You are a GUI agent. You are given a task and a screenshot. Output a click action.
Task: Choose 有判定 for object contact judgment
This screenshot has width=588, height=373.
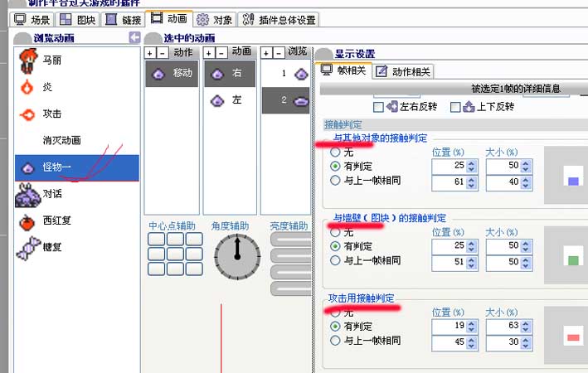[335, 166]
